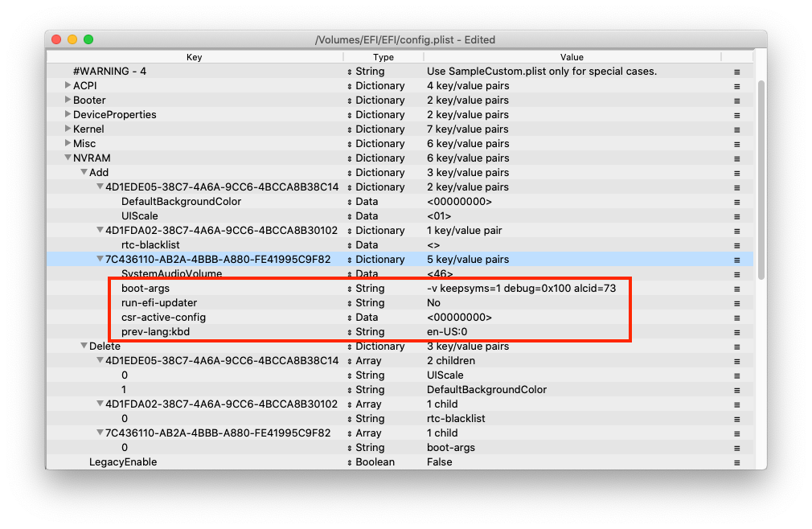The width and height of the screenshot is (812, 529).
Task: Click the row menu icon for boot-args
Action: click(736, 289)
